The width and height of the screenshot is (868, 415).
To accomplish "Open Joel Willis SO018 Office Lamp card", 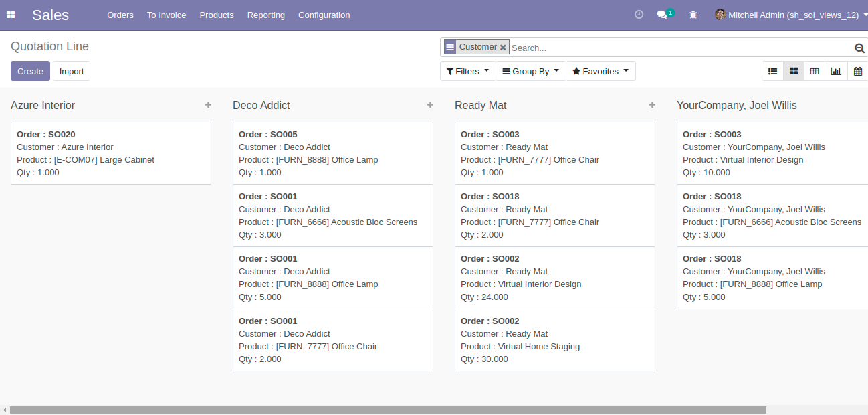I will (x=772, y=278).
